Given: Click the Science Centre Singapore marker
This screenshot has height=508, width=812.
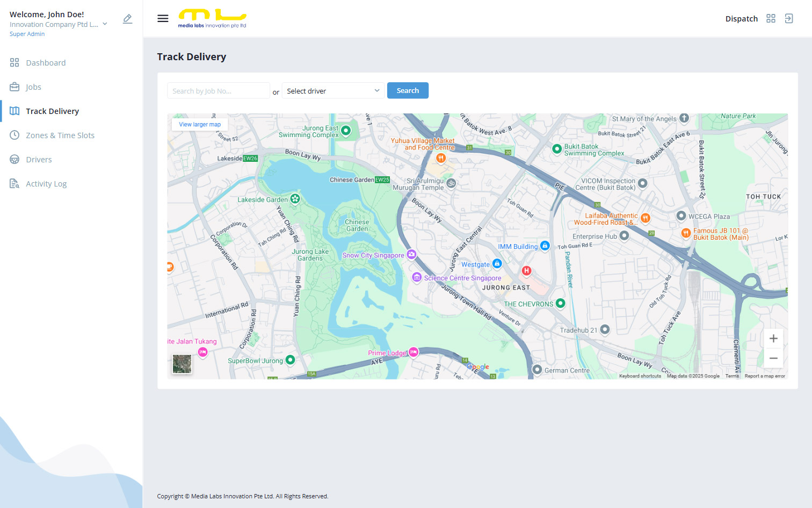Looking at the screenshot, I should (x=417, y=277).
